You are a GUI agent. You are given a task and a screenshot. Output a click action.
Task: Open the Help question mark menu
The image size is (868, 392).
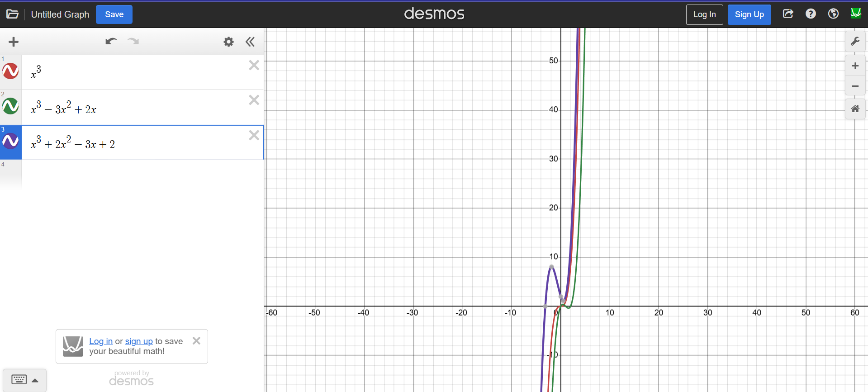pyautogui.click(x=811, y=14)
